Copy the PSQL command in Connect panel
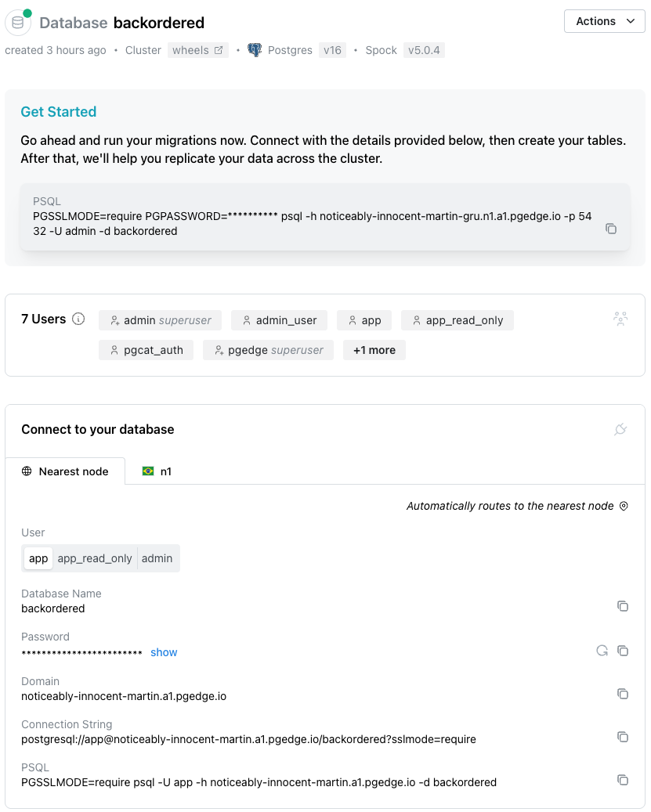651x812 pixels. (623, 780)
